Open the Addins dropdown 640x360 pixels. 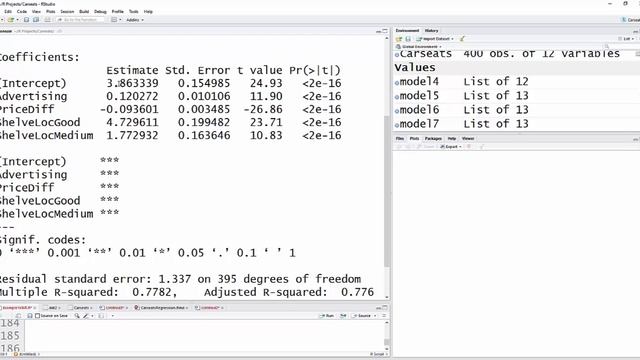coord(135,20)
